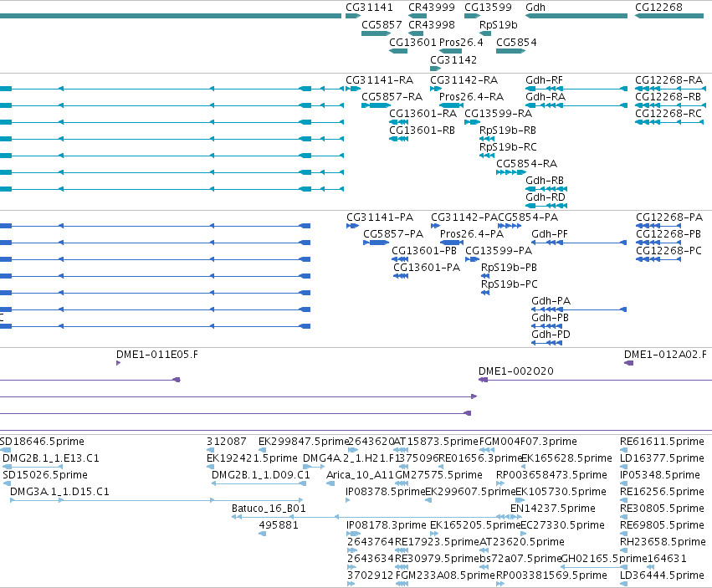This screenshot has width=712, height=588.
Task: Select EST RE61611.5prime
Action: coord(662,442)
